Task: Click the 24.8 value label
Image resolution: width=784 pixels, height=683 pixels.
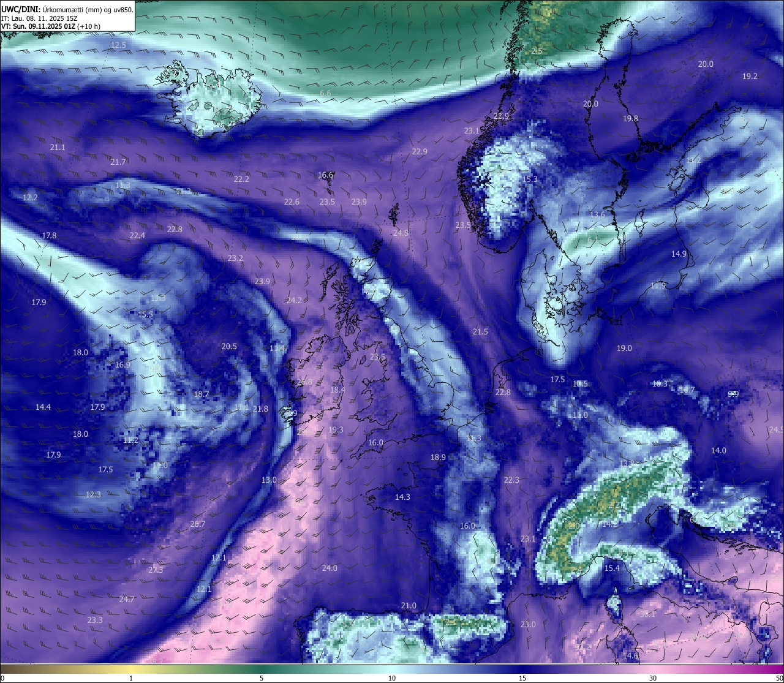Action: [401, 233]
